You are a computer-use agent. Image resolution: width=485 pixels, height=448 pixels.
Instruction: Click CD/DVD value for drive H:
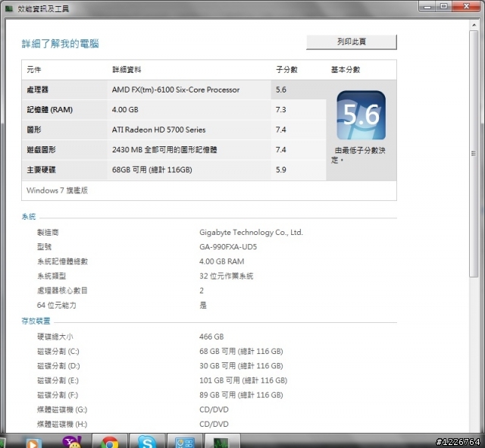(214, 424)
